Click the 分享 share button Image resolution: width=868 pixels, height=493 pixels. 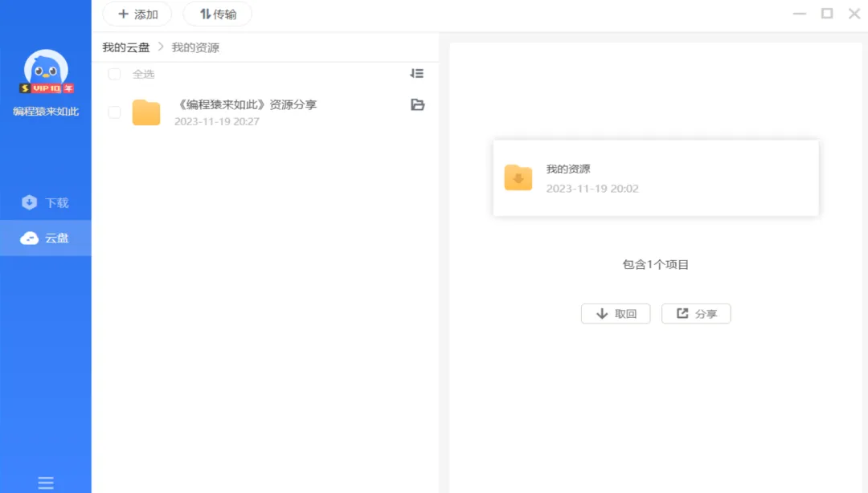click(x=696, y=314)
